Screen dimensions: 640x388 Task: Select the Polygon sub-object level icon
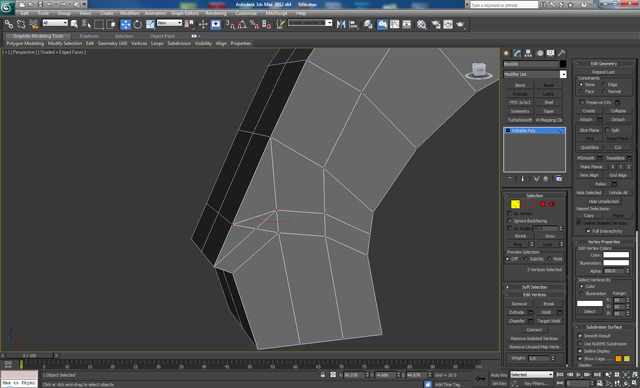tap(543, 204)
